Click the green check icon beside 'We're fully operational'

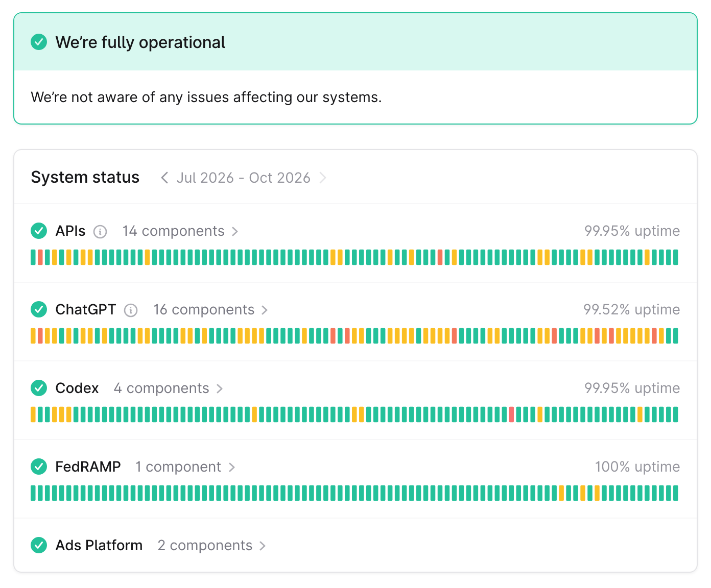(39, 42)
